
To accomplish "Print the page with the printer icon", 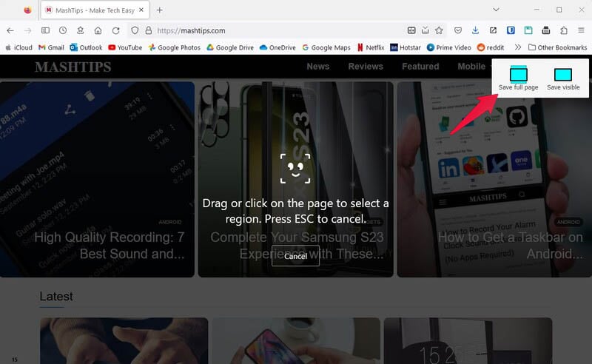I will (546, 30).
